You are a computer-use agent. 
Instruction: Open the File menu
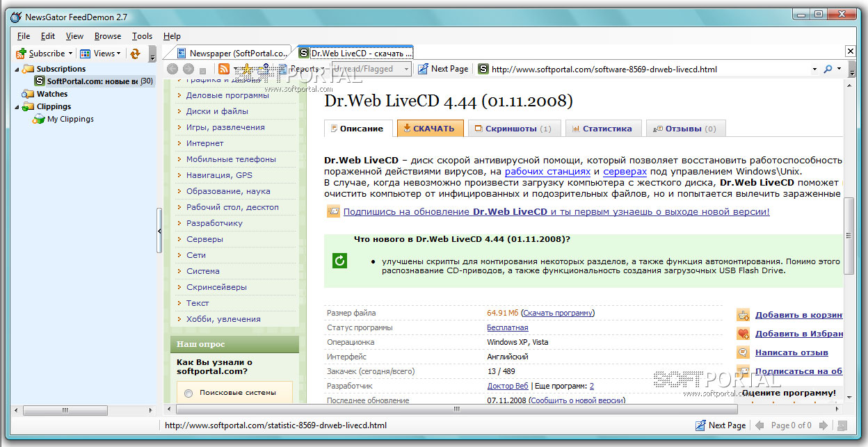tap(24, 36)
